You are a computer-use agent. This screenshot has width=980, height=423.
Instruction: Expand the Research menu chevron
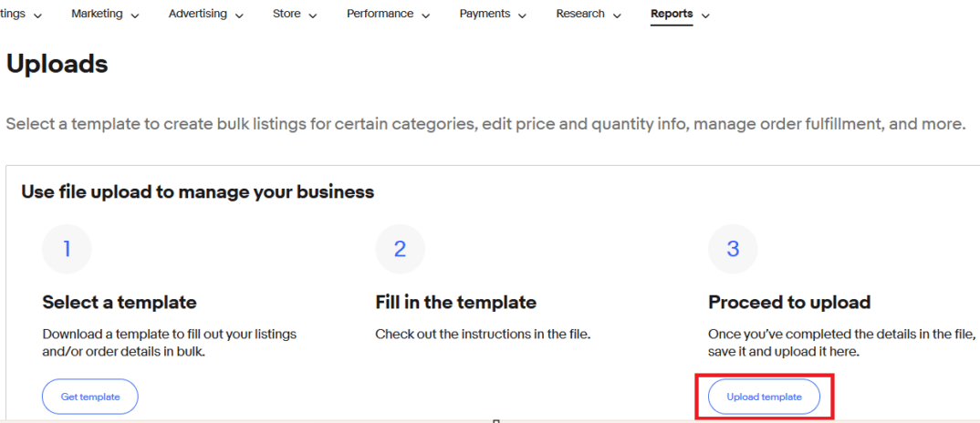[617, 15]
